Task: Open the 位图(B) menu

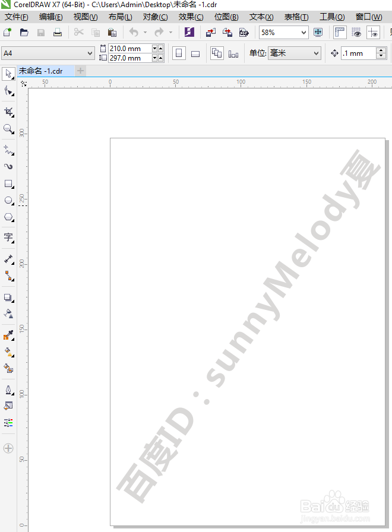Action: pos(226,17)
